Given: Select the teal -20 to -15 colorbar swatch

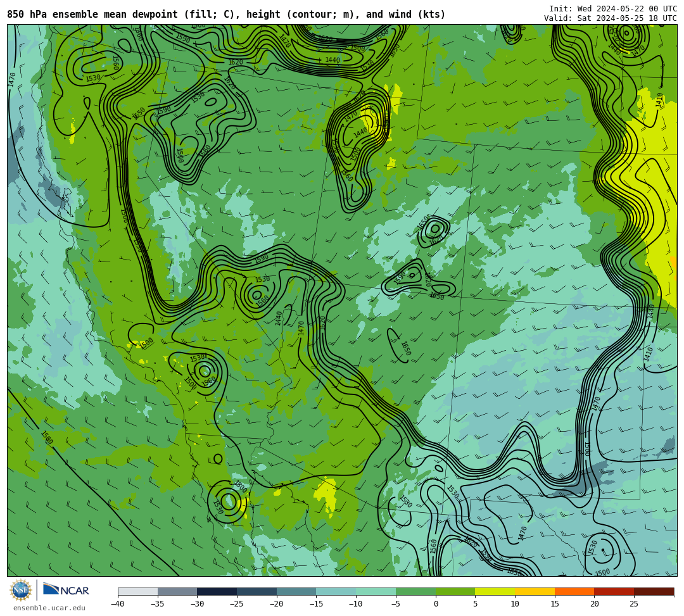Looking at the screenshot, I should 296,591.
